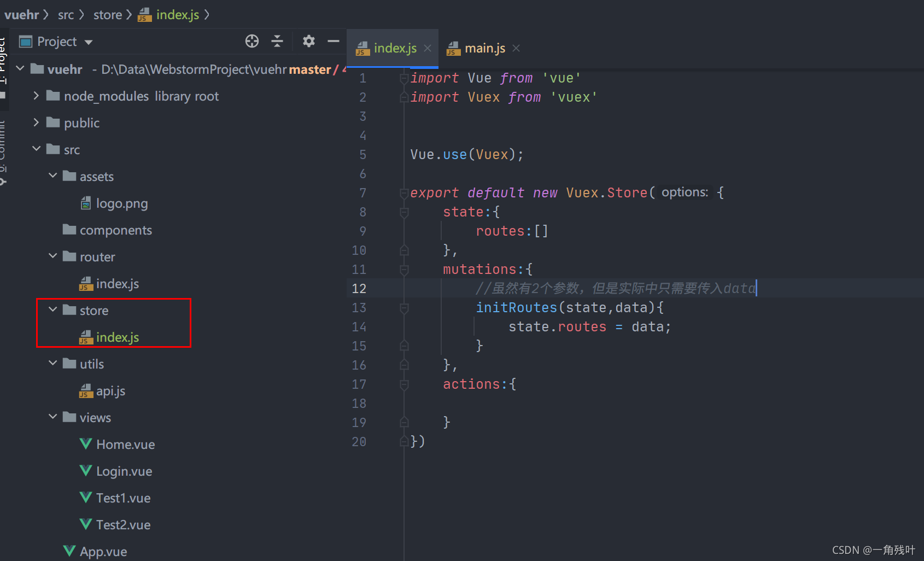924x561 pixels.
Task: Collapse the assets folder
Action: pos(52,176)
